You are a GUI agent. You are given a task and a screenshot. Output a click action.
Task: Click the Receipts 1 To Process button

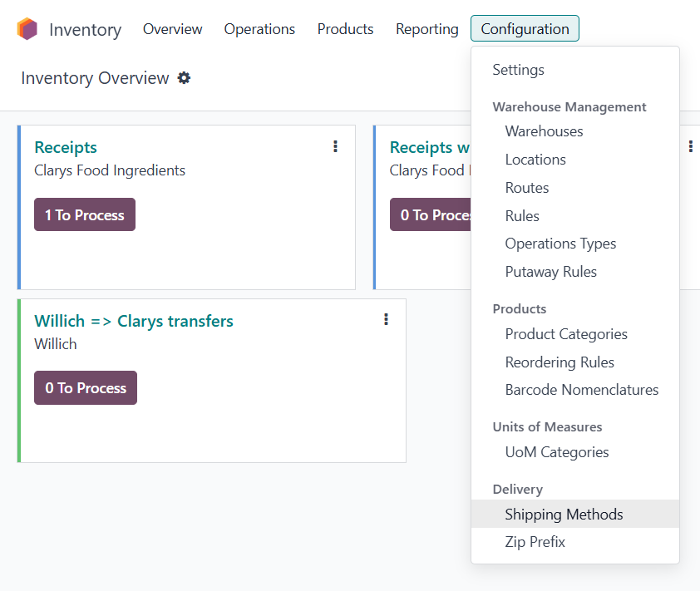tap(85, 215)
